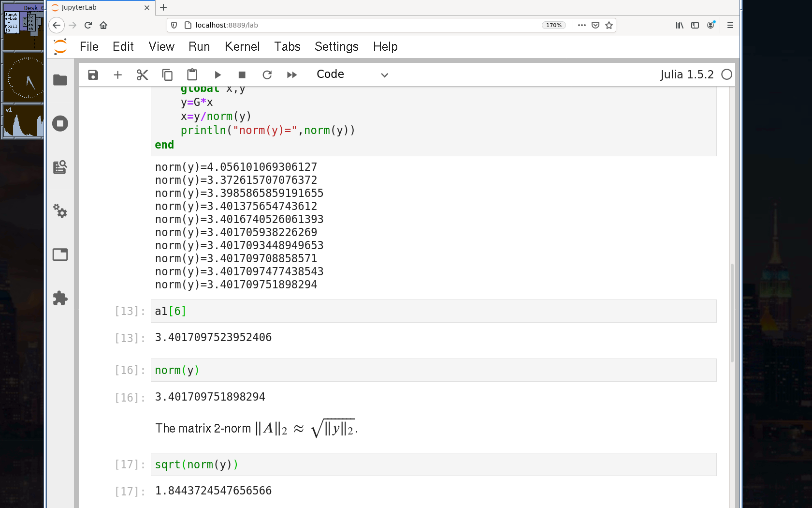This screenshot has width=812, height=508.
Task: Run the selected cell
Action: (217, 75)
